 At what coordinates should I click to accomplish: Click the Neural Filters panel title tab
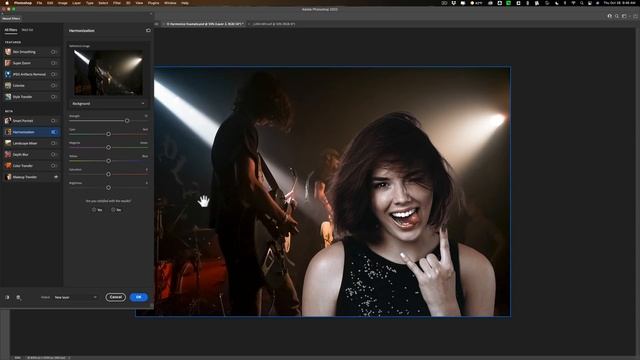click(11, 18)
